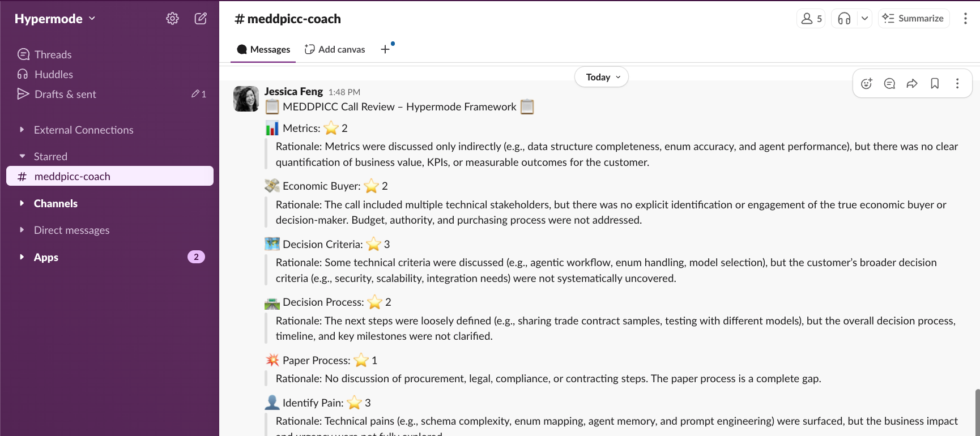
Task: Open Jessica Feng's profile photo
Action: (x=245, y=99)
